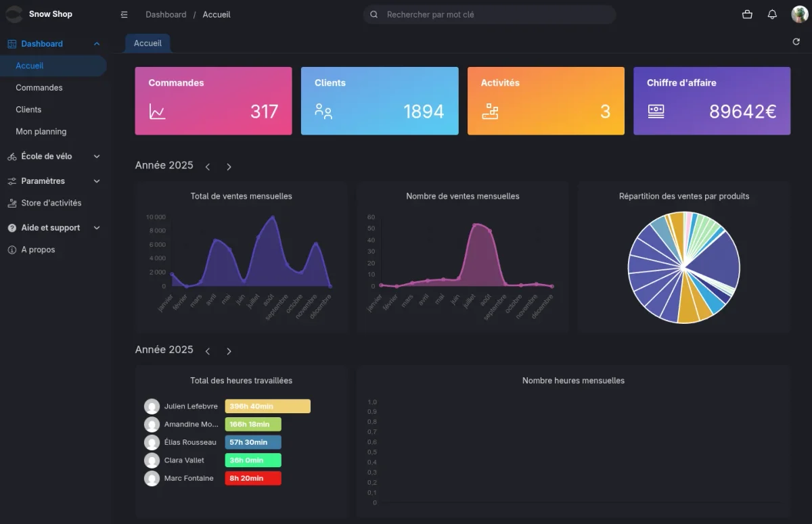
Task: Click the Chiffre d'affaire card
Action: [712, 101]
